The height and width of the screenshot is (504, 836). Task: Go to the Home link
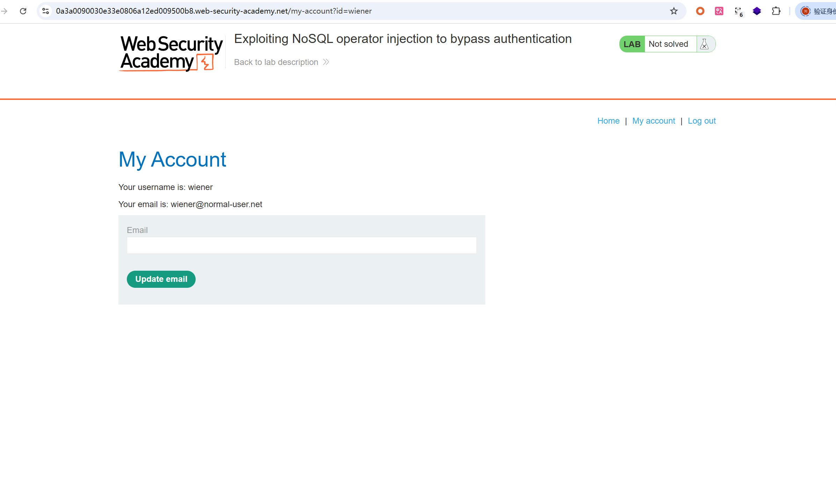[608, 121]
